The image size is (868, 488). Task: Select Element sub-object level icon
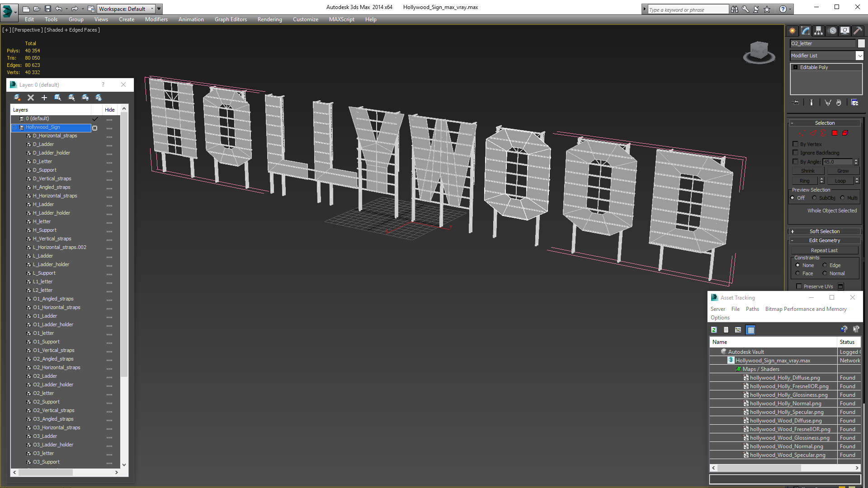coord(845,133)
